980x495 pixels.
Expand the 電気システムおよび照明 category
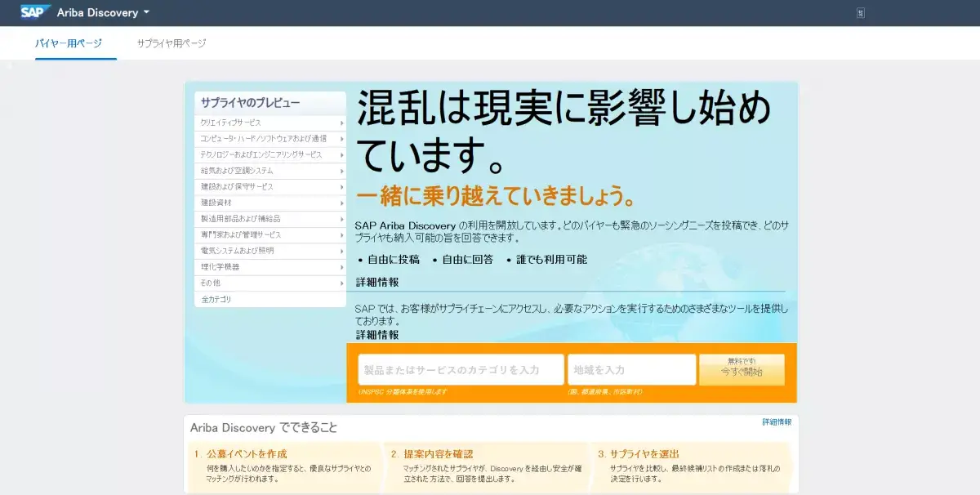(270, 251)
